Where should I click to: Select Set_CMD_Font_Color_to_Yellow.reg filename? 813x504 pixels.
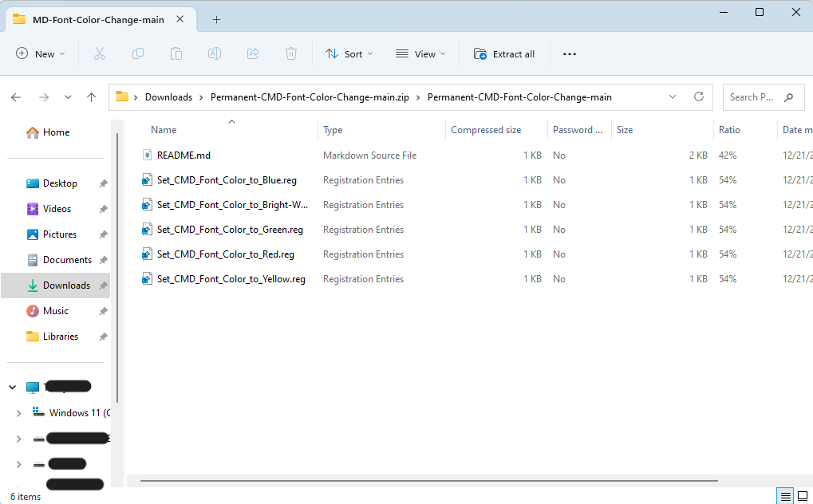231,279
